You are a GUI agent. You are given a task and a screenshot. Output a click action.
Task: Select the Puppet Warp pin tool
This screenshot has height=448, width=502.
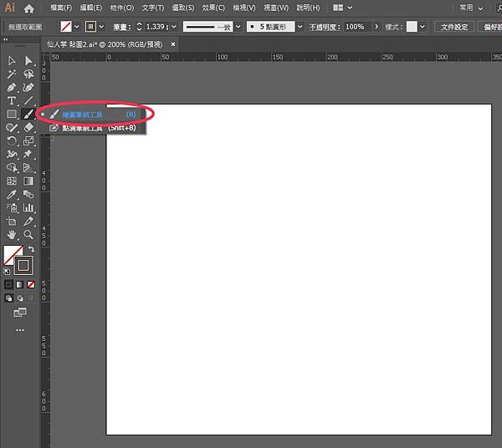[x=28, y=154]
